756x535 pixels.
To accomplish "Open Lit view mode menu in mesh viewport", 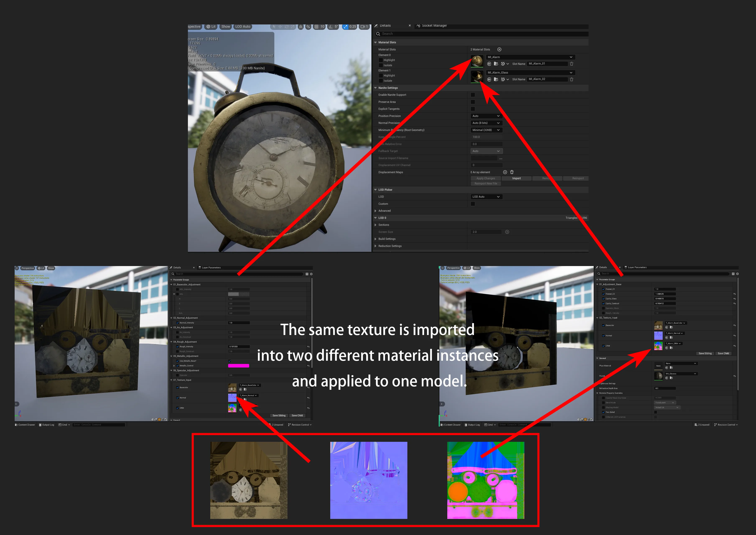I will (211, 27).
